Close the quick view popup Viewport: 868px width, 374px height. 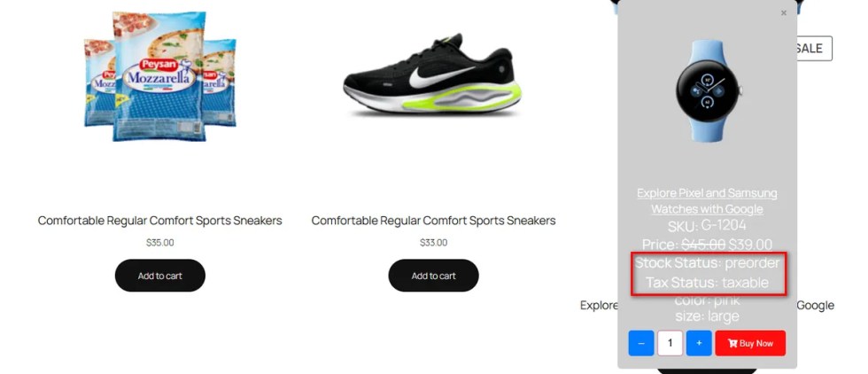(x=783, y=12)
